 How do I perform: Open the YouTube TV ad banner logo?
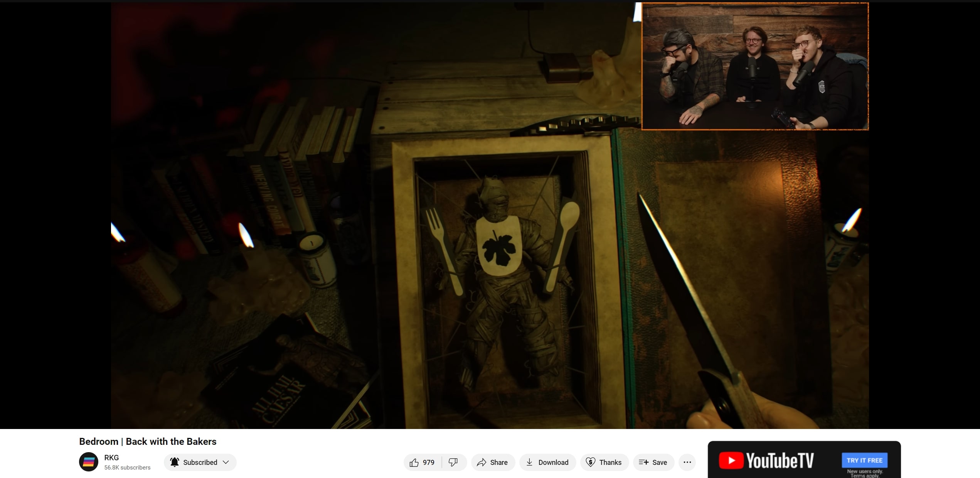point(766,461)
